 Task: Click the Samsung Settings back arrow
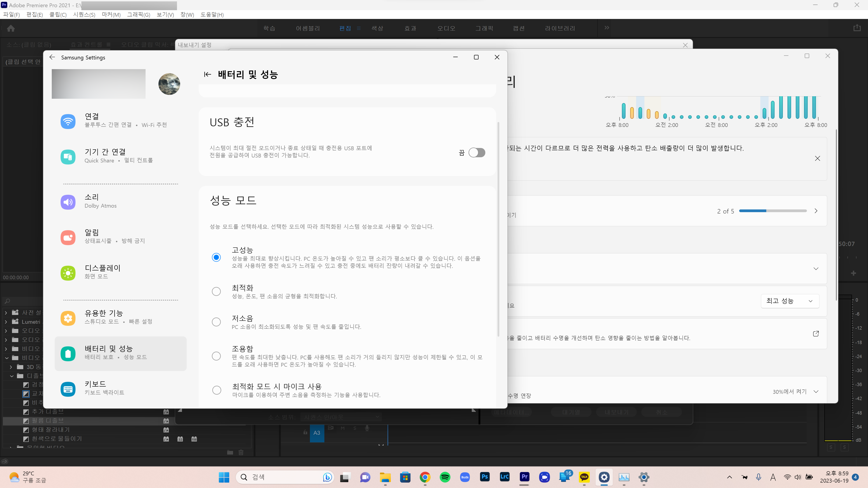(52, 57)
